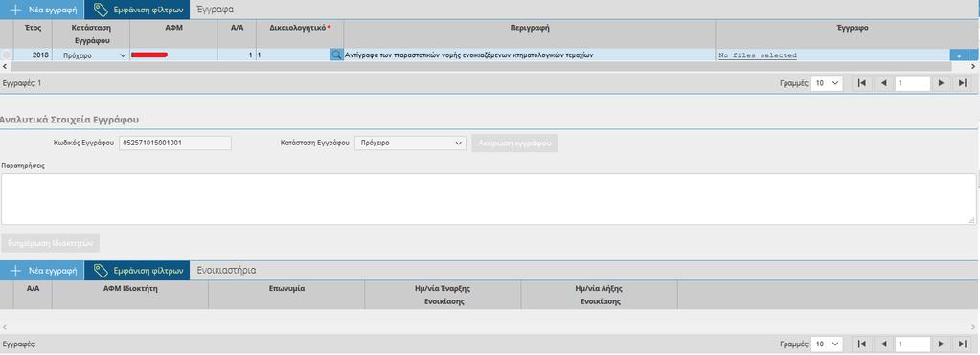980x355 pixels.
Task: Go to next page in Ενοικιαστήρια pager
Action: (x=941, y=344)
